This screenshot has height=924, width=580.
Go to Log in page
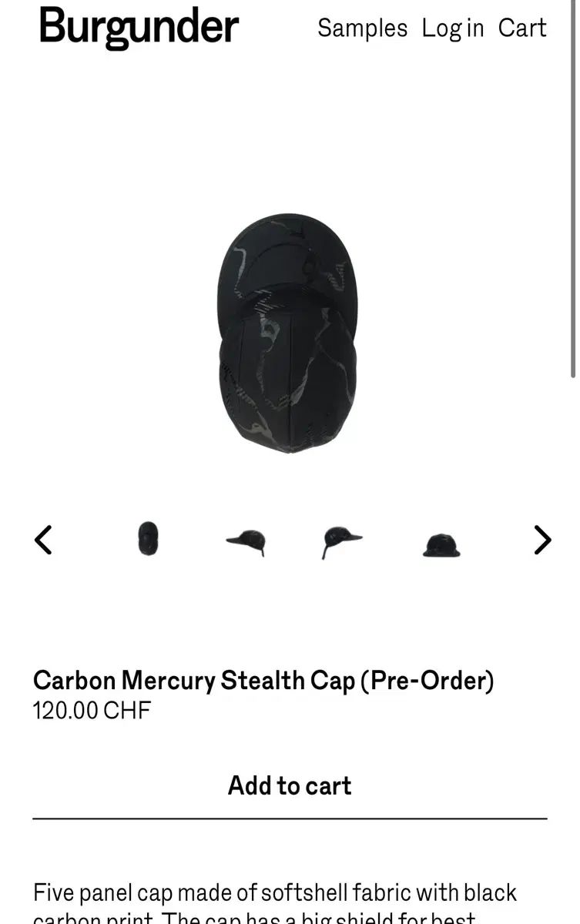[453, 28]
